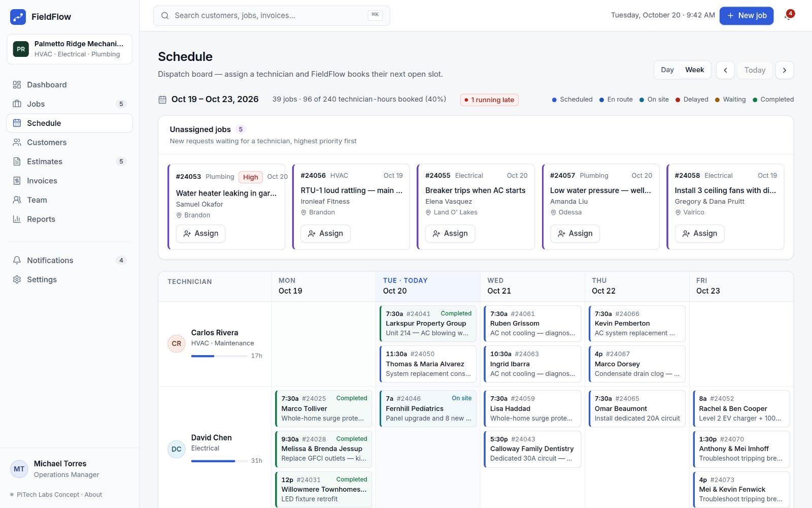Assign job #24055 breaker trips
Screen dimensions: 812x508
[x=450, y=234]
